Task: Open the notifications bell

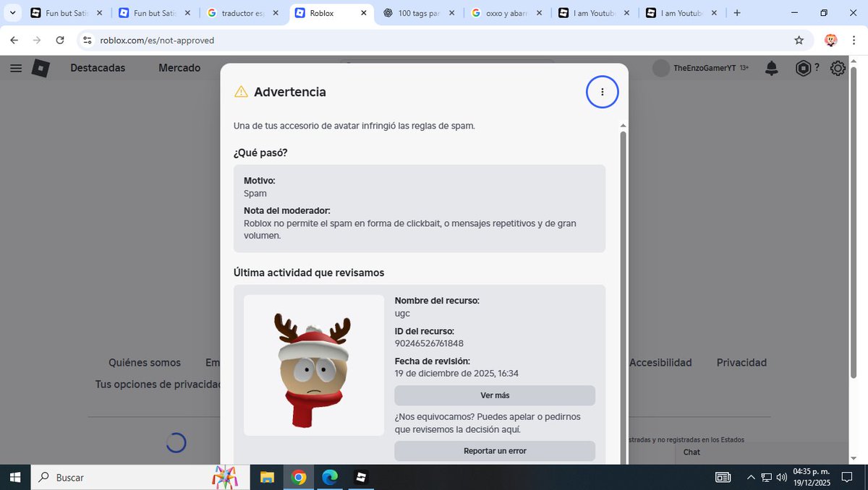Action: (772, 68)
